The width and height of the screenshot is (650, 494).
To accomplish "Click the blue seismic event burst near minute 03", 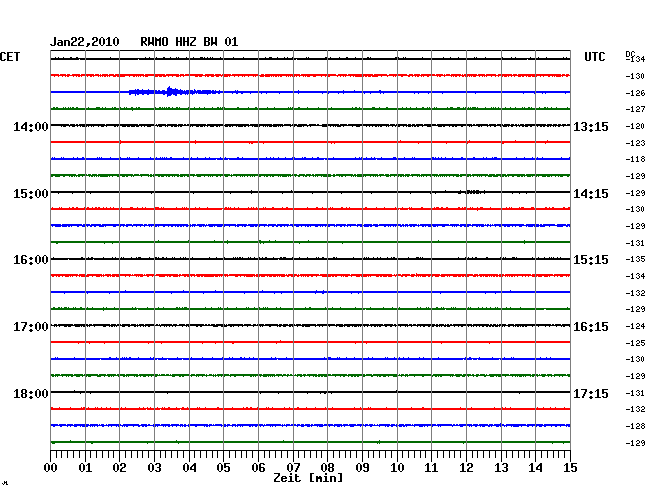I will (174, 92).
